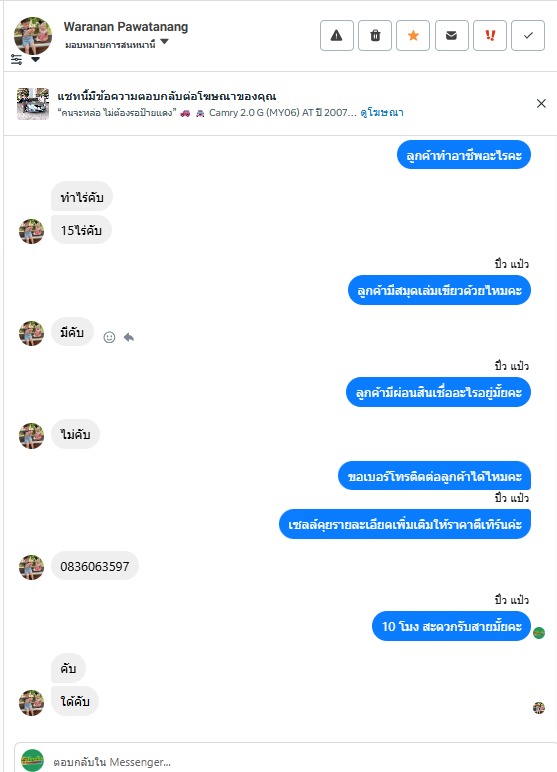Dismiss the ad reply banner with X

pos(541,103)
